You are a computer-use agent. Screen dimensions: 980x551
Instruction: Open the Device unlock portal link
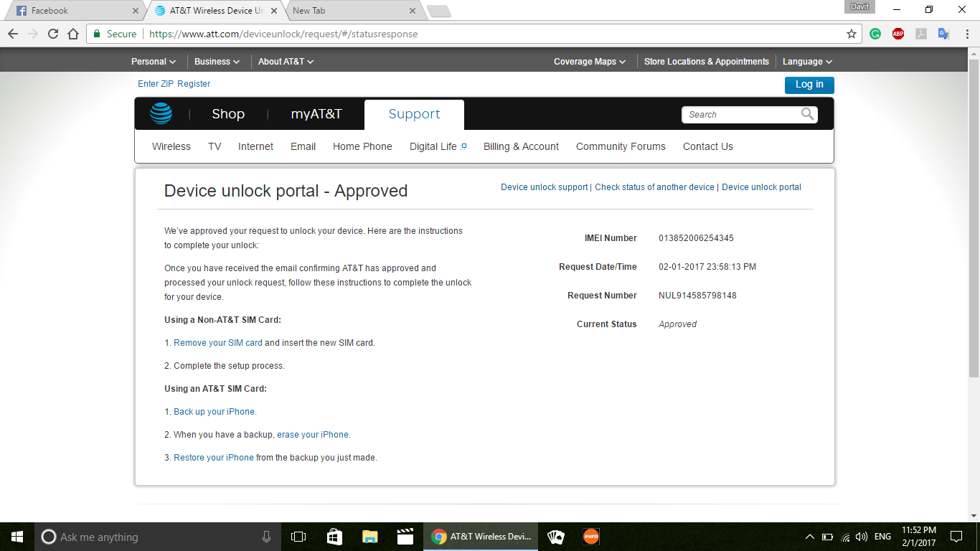[x=761, y=187]
